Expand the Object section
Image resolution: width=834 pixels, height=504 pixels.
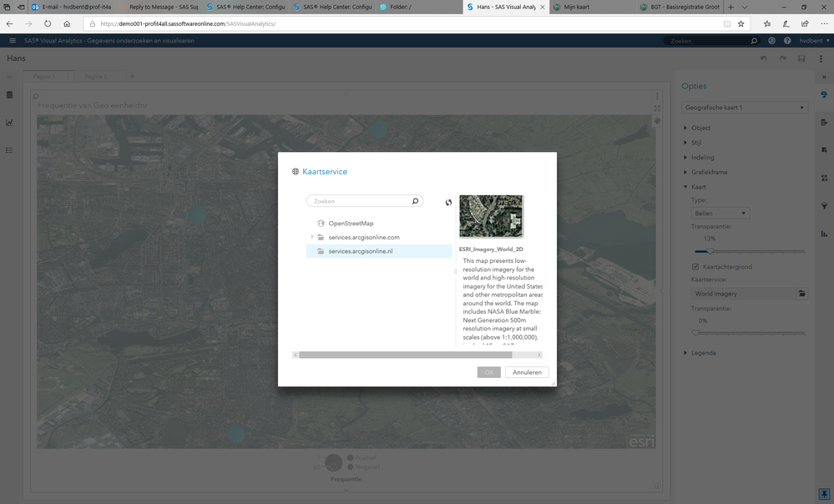[x=685, y=128]
